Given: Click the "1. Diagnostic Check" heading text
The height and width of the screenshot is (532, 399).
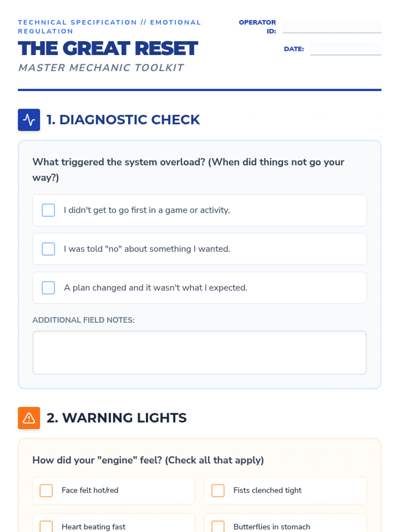Looking at the screenshot, I should click(x=123, y=120).
